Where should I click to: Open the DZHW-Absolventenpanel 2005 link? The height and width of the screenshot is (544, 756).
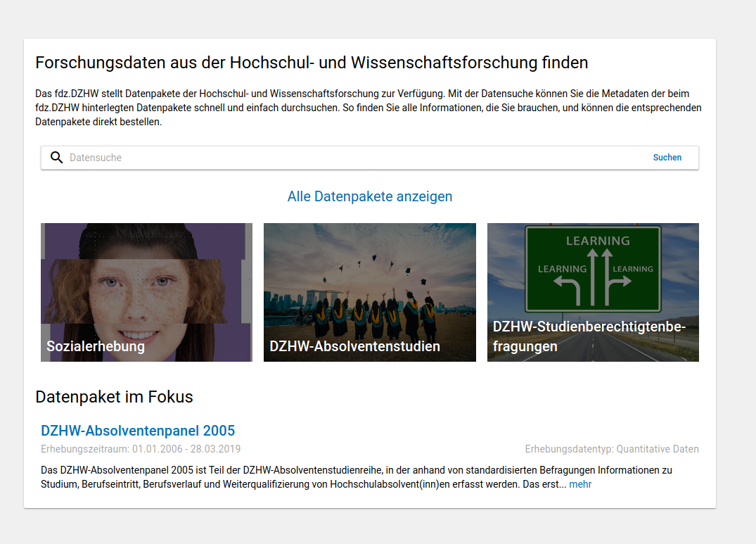[x=138, y=431]
